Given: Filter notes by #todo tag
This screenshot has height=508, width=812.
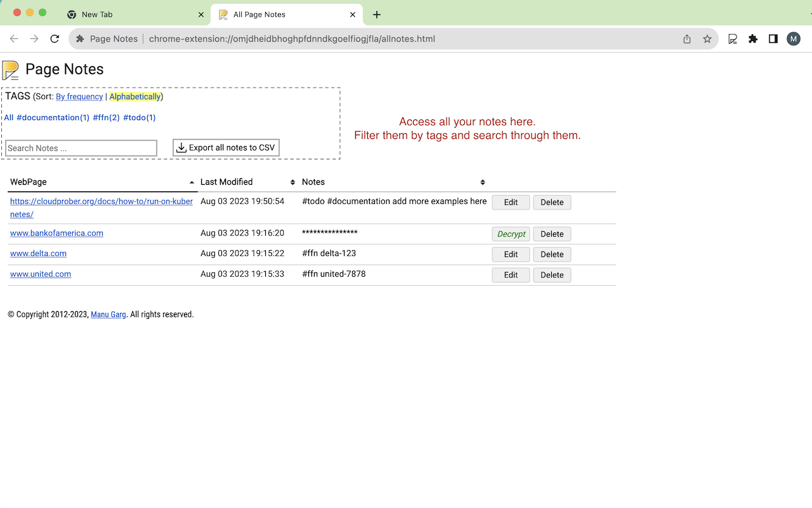Looking at the screenshot, I should (139, 117).
